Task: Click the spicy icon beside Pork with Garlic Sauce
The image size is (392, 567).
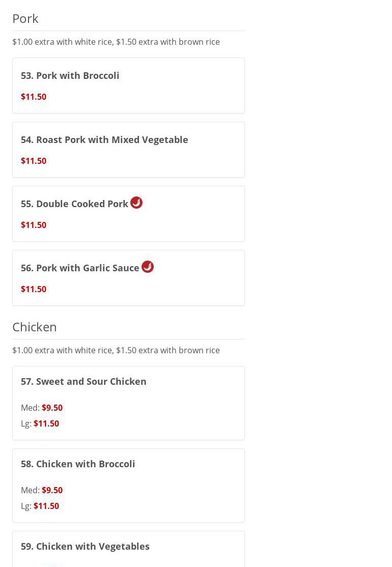Action: click(x=148, y=267)
